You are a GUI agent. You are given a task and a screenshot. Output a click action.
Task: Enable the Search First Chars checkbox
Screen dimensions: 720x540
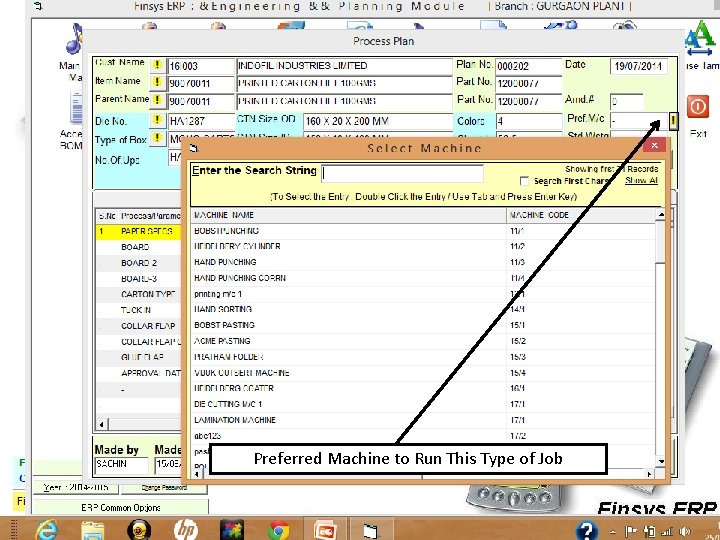tap(524, 181)
